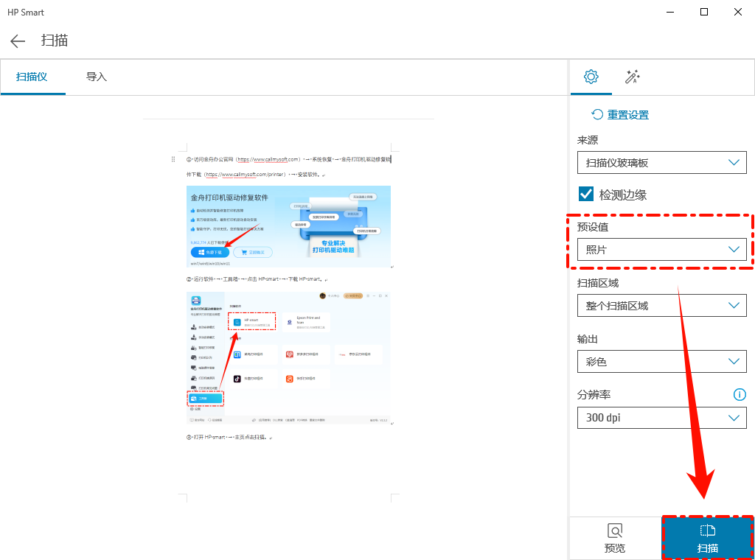
Task: Close the HP Smart window
Action: click(737, 12)
